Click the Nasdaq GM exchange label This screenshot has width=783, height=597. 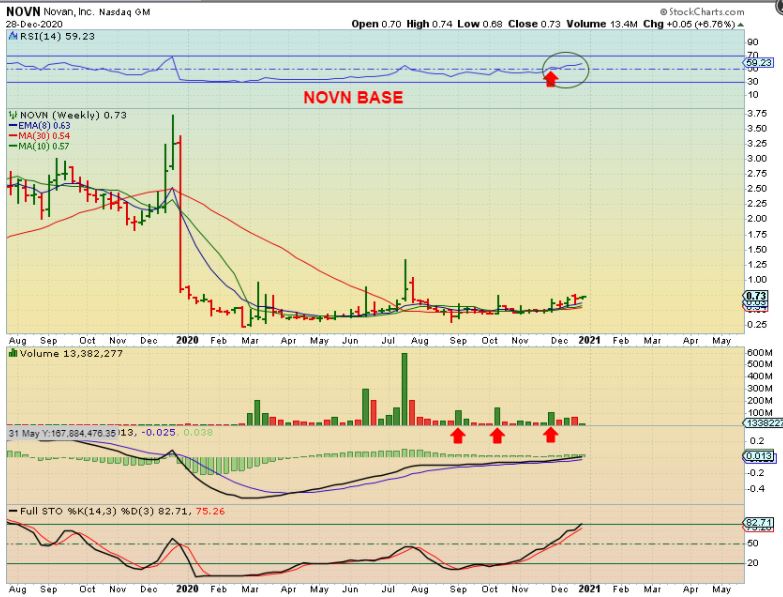124,12
